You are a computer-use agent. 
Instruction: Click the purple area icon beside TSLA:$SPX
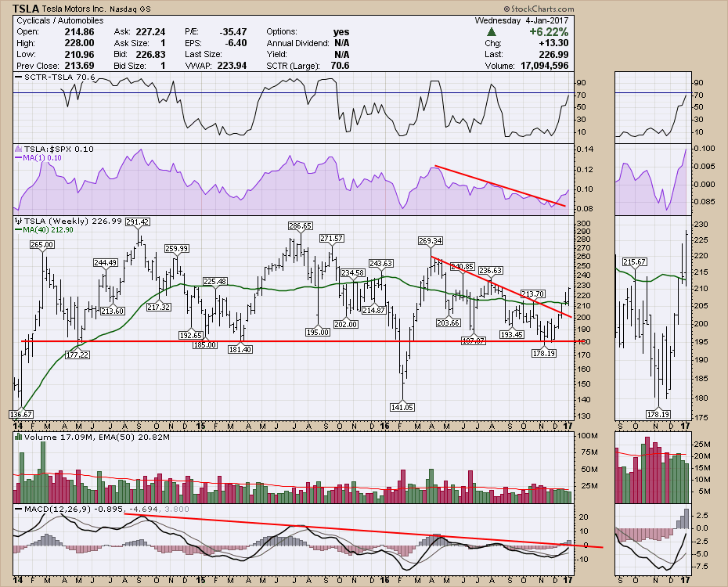coord(19,149)
